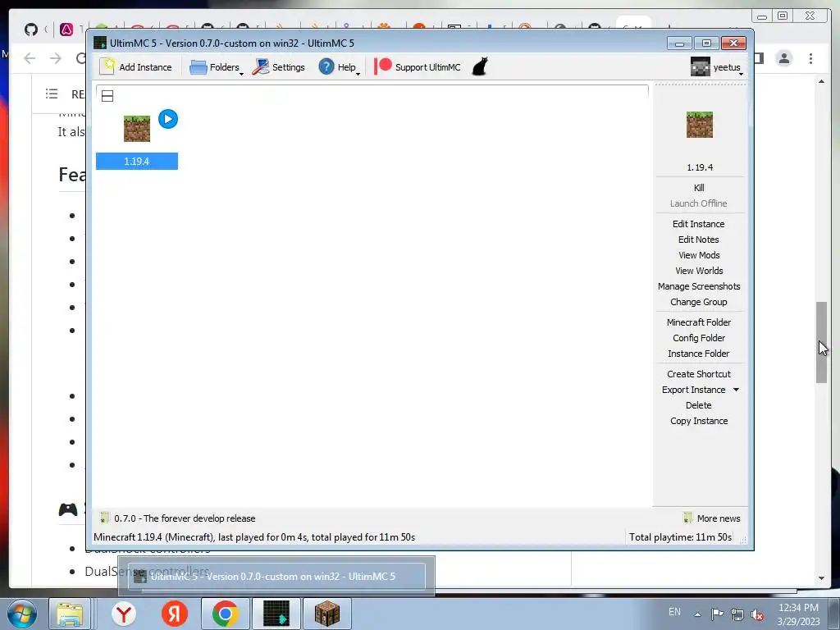
Task: Click page scrollbar down arrow in Chrome
Action: 821,578
